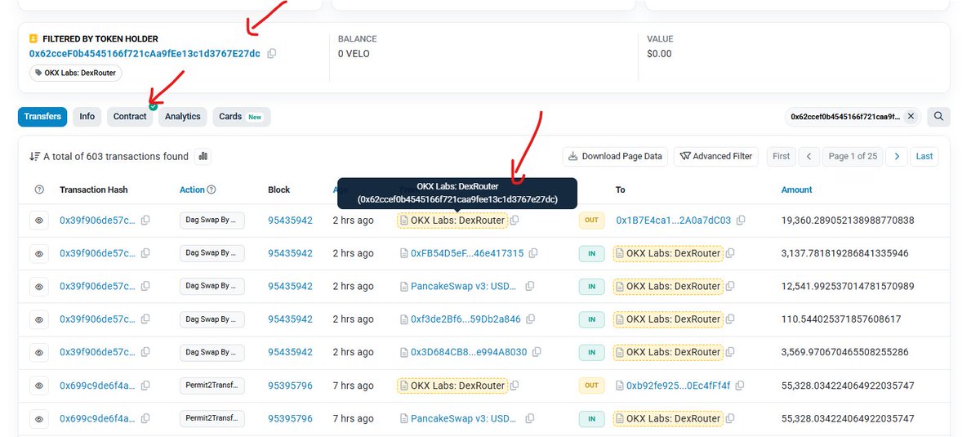This screenshot has height=437, width=980.
Task: Copy OKX DexRouter To address in 110.54 row
Action: pos(731,319)
